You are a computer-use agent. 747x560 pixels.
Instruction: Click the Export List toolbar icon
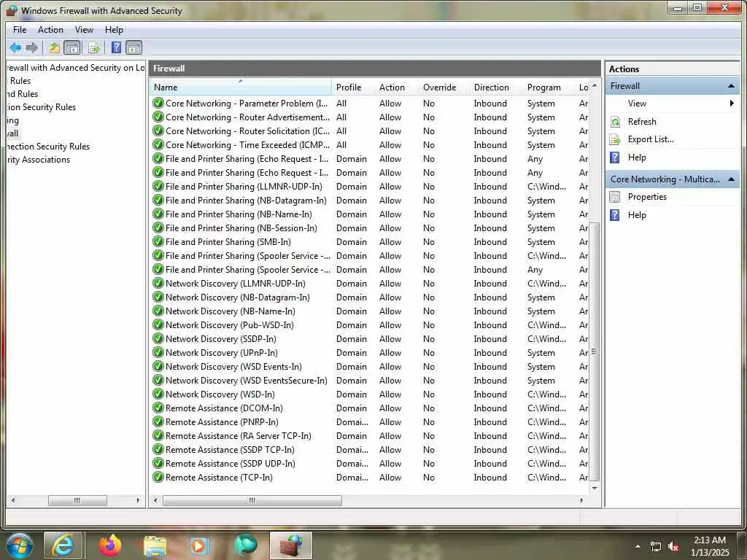coord(94,47)
